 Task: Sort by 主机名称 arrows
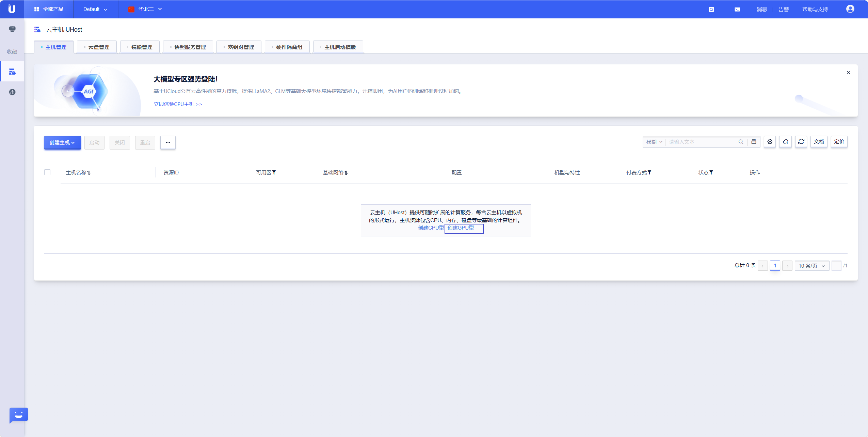(89, 173)
